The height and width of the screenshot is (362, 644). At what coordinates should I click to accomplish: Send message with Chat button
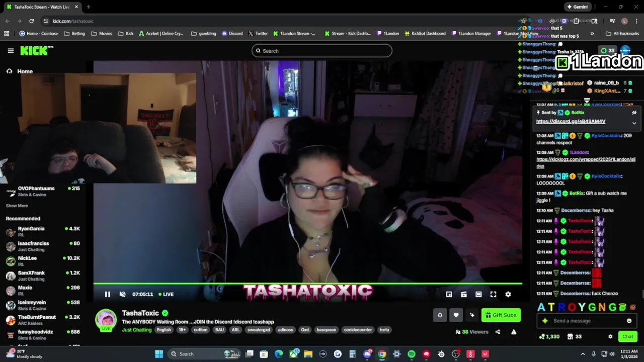point(628,336)
